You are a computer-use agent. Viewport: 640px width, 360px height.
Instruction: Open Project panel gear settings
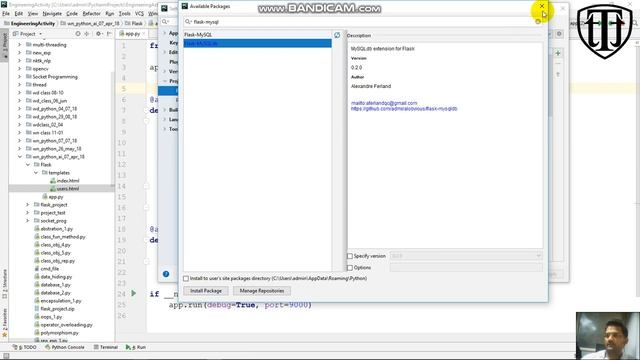tap(98, 34)
